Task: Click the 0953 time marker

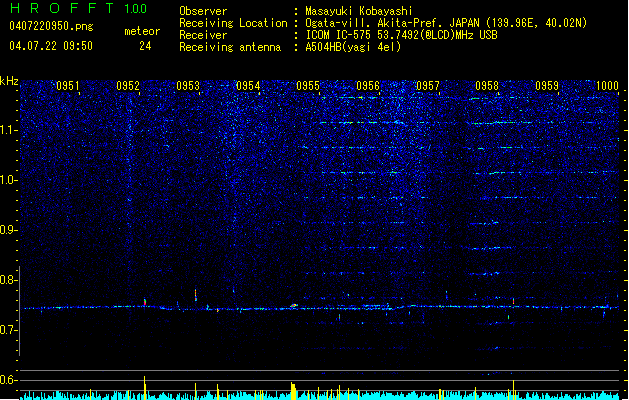Action: coord(188,86)
